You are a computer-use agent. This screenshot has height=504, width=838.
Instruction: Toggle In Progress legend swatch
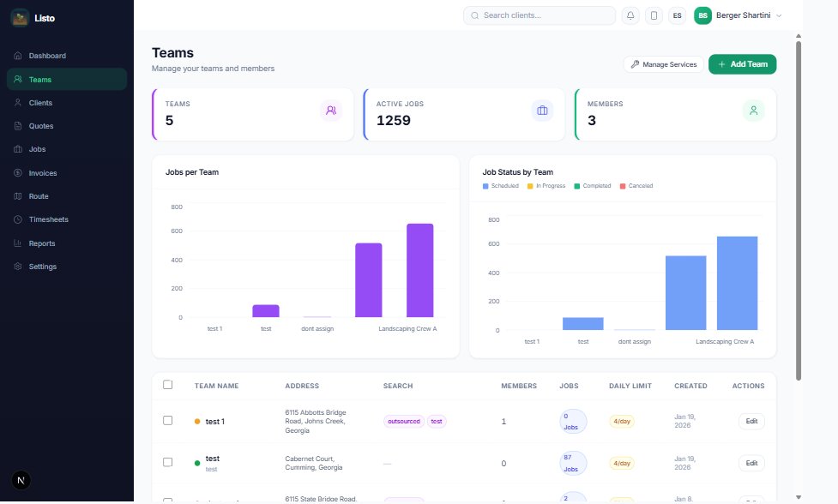tap(530, 186)
